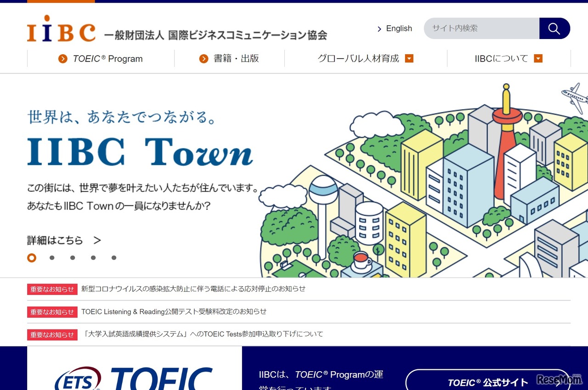588x390 pixels.
Task: Click the search magnifying glass icon
Action: 554,28
